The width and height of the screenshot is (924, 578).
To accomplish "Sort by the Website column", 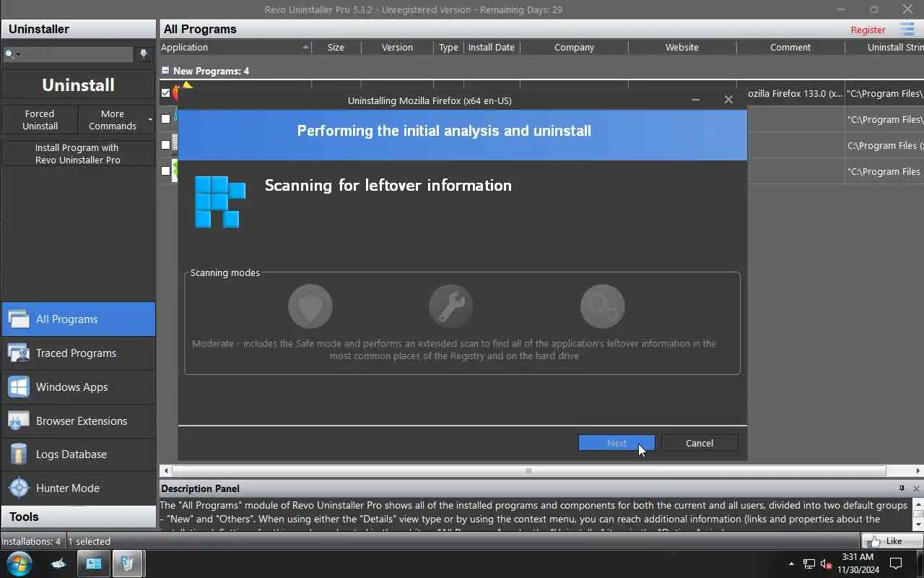I will 682,48.
